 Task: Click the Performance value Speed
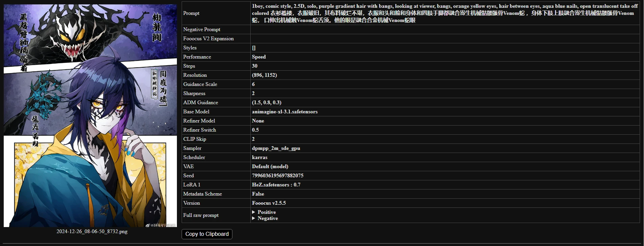259,57
